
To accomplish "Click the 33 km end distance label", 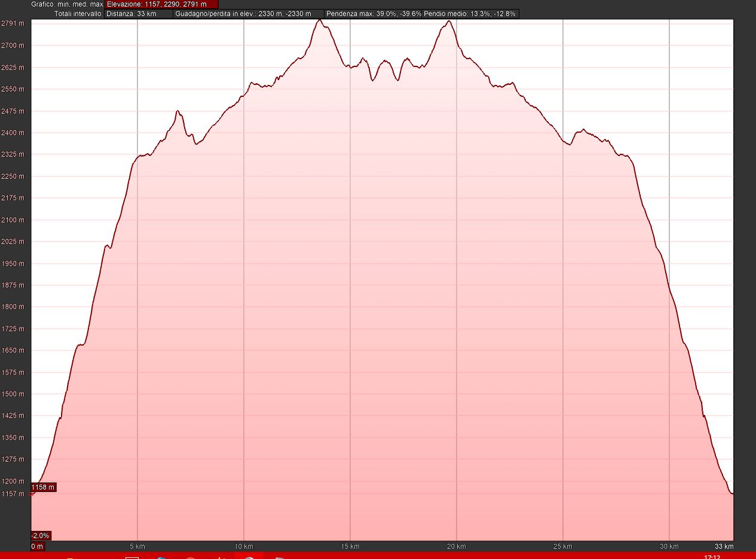I will pos(724,546).
